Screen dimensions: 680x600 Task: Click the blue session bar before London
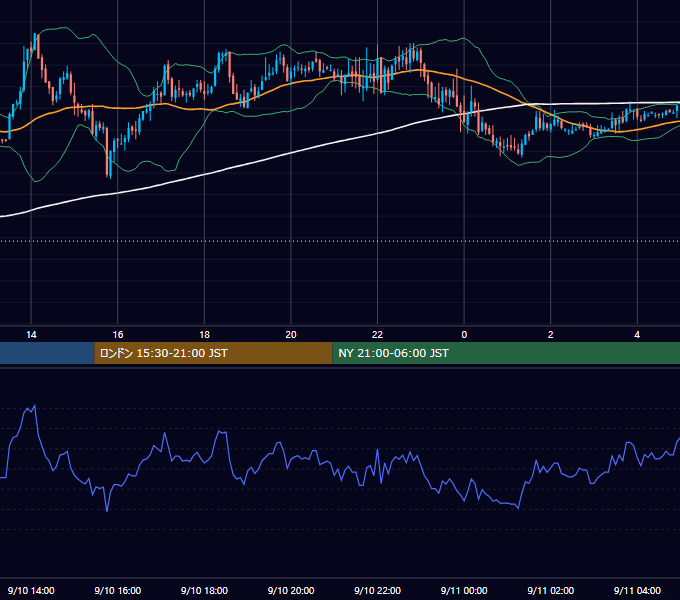[x=47, y=353]
